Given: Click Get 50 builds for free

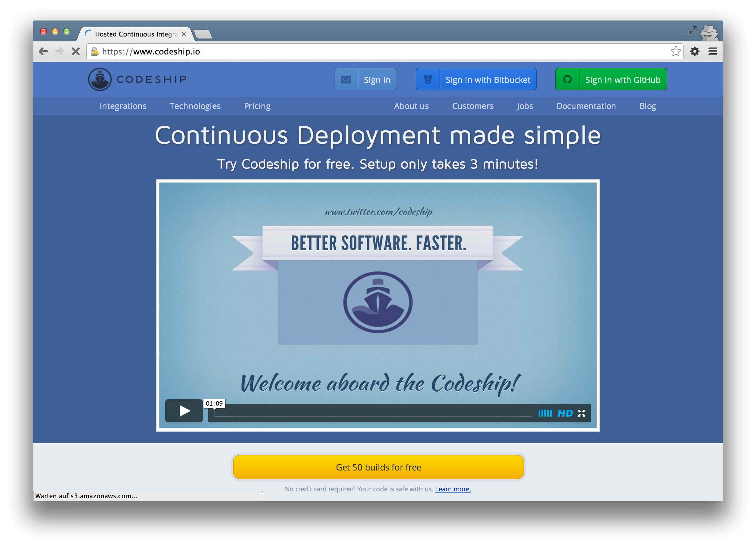Looking at the screenshot, I should (x=378, y=467).
